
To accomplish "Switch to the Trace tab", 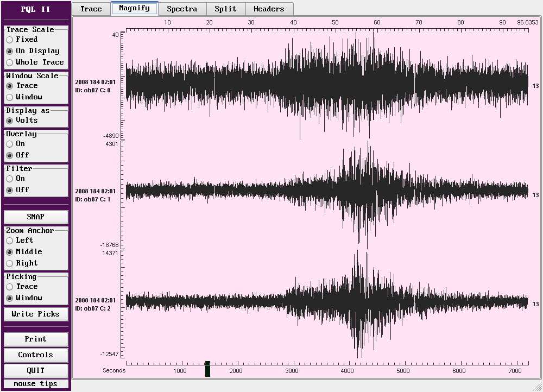I will click(x=91, y=9).
